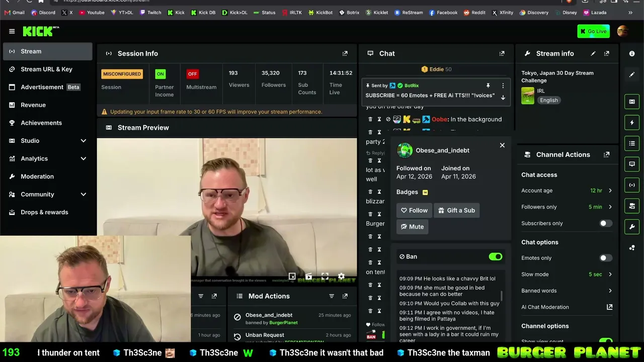Ban Oobe using the circle-slash icon

pyautogui.click(x=388, y=119)
